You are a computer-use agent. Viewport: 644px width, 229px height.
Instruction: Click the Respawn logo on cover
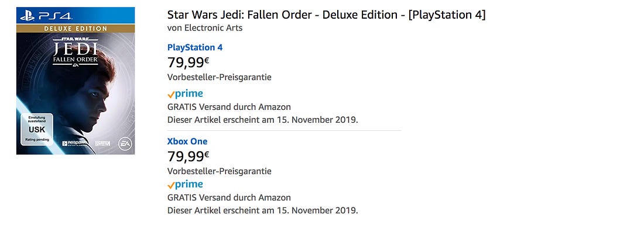(73, 143)
